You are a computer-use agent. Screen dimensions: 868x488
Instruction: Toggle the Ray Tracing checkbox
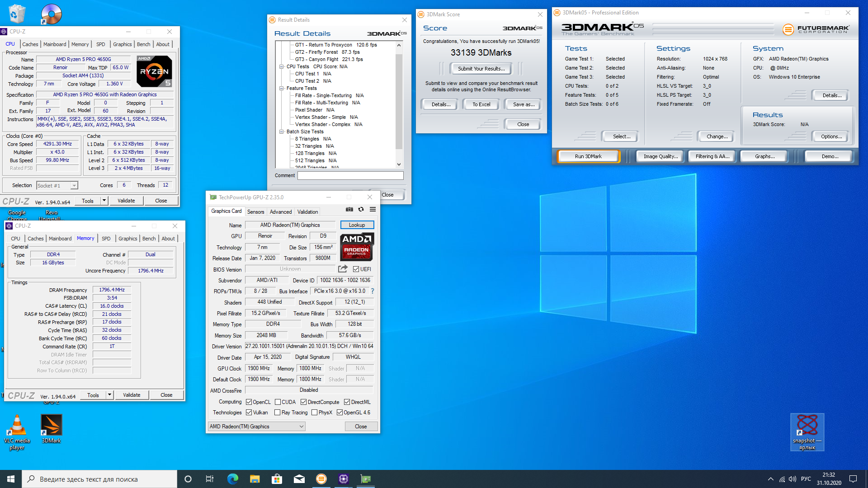[x=277, y=413]
